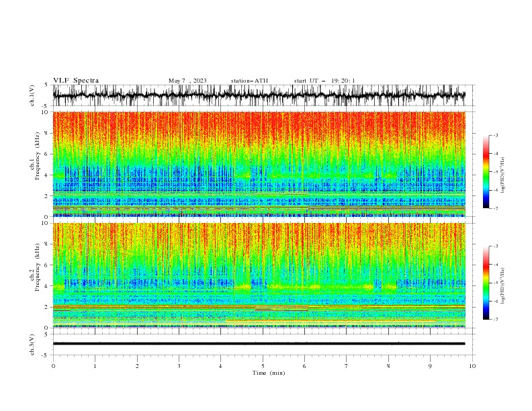
Task: Click the '2' tick on time axis
Action: click(x=137, y=366)
